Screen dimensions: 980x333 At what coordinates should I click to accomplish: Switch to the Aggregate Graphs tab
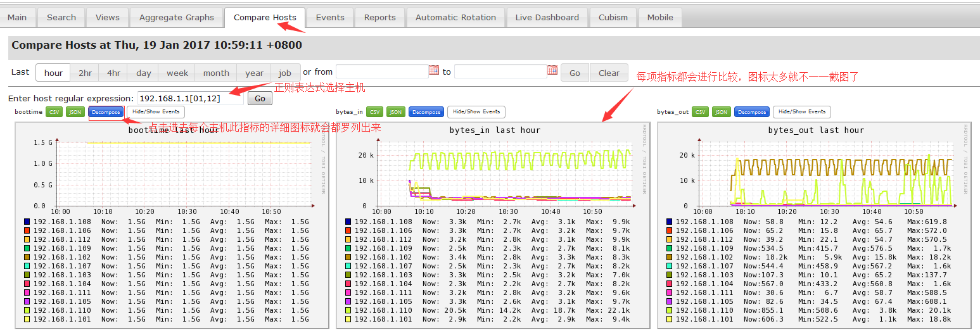[177, 18]
